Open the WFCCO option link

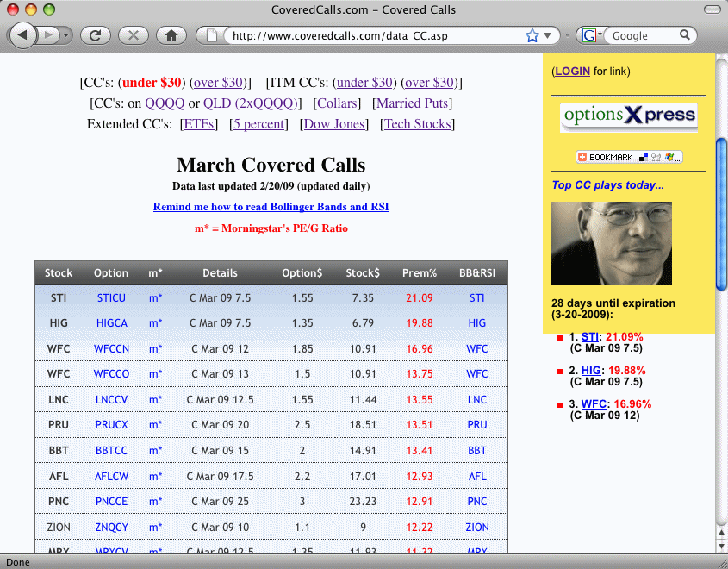pos(111,373)
